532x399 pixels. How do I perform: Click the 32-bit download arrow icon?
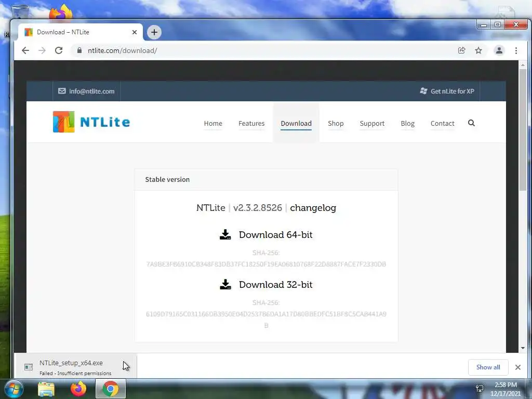pyautogui.click(x=225, y=284)
